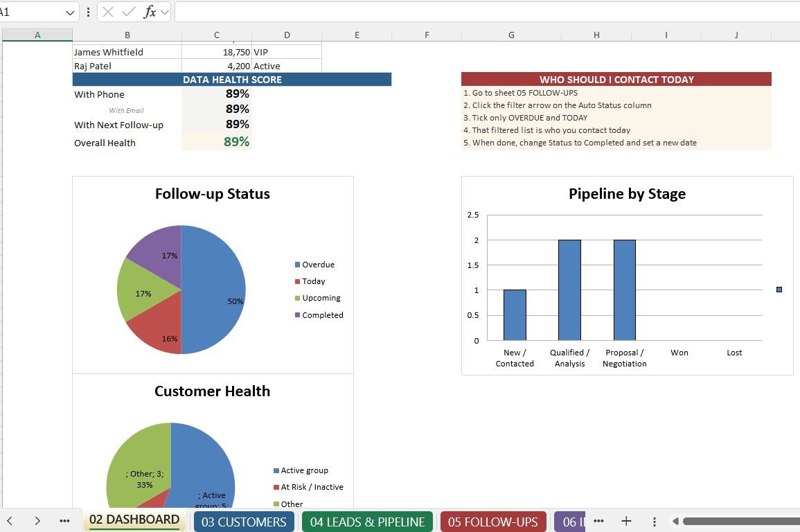The image size is (800, 532).
Task: Click the With Next Follow-up label
Action: click(x=119, y=125)
